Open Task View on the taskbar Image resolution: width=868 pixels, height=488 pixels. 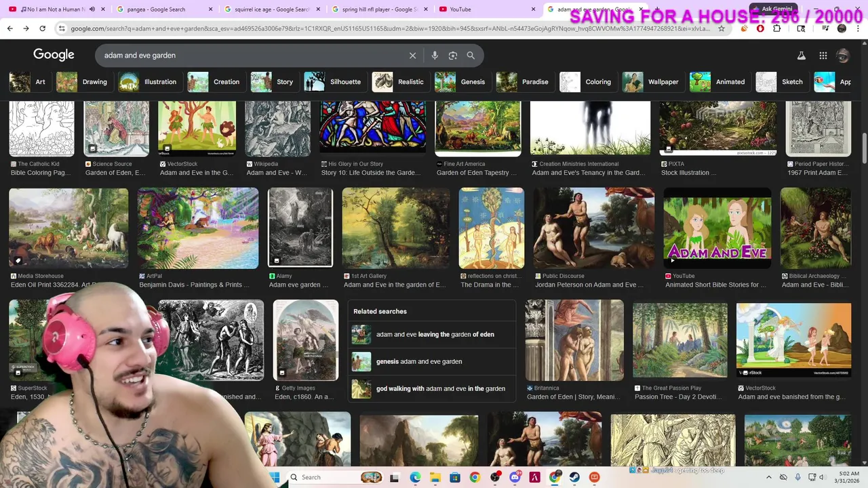point(395,477)
